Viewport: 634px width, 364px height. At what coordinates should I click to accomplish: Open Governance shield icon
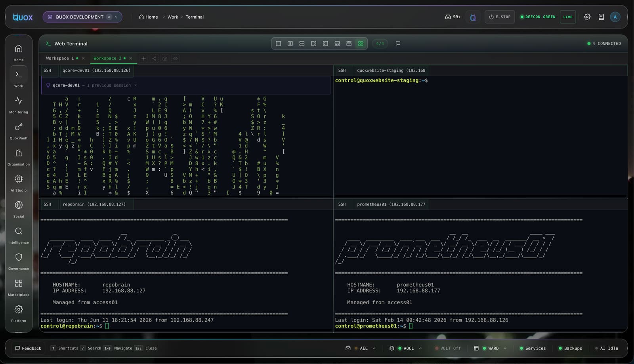tap(19, 261)
